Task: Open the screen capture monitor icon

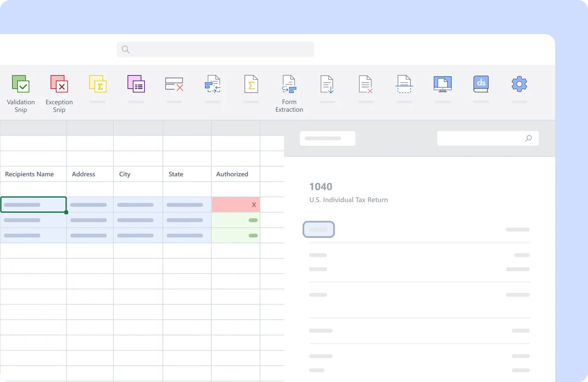Action: 442,84
